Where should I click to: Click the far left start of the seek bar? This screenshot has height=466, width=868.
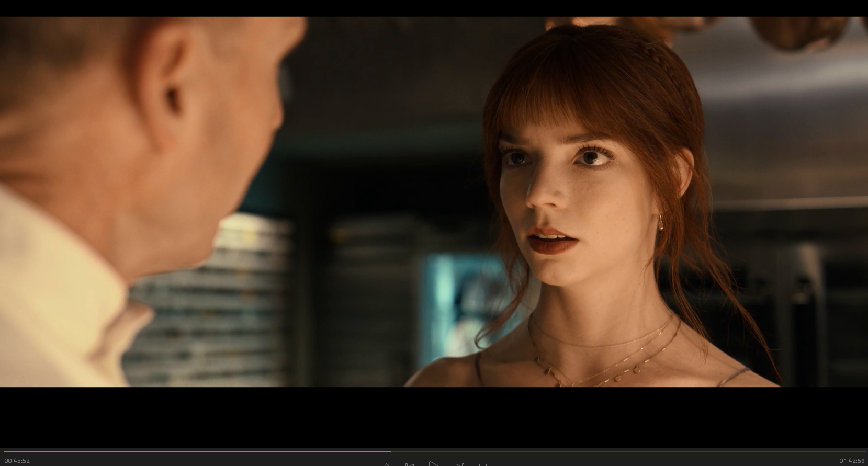click(x=4, y=451)
